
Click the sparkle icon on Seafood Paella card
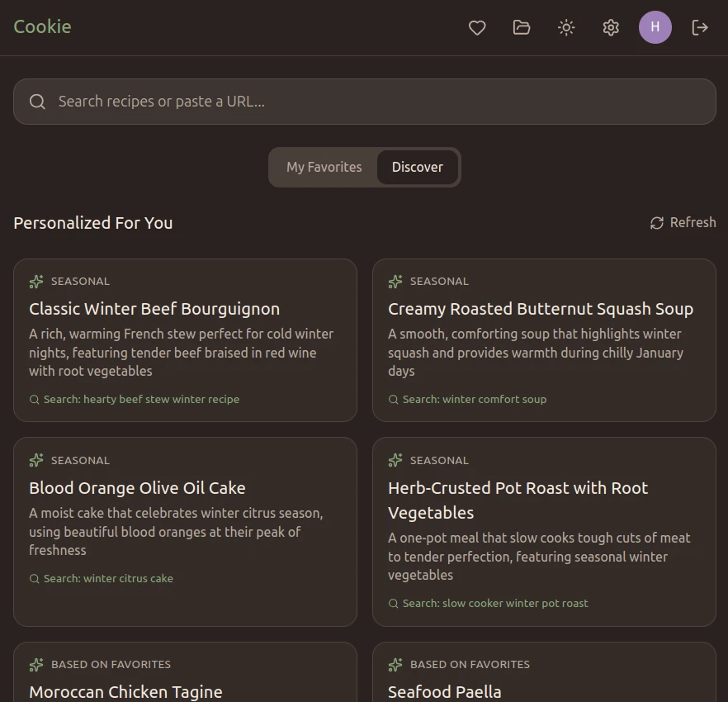coord(395,664)
